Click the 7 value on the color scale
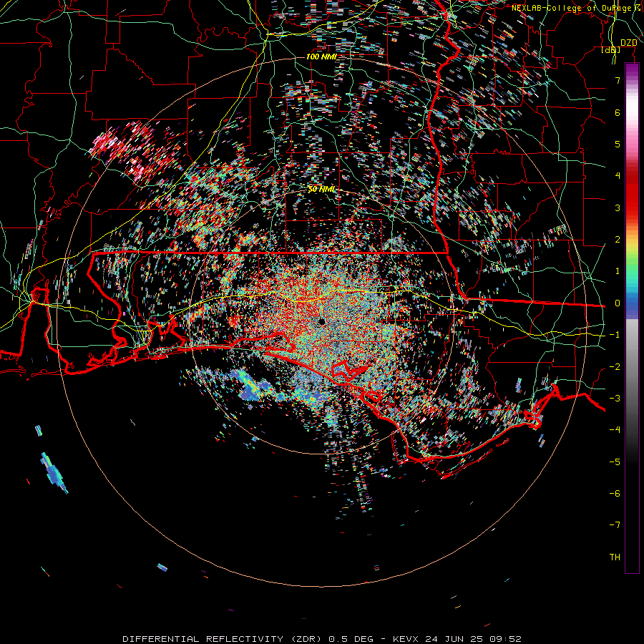This screenshot has width=644, height=644. click(618, 80)
